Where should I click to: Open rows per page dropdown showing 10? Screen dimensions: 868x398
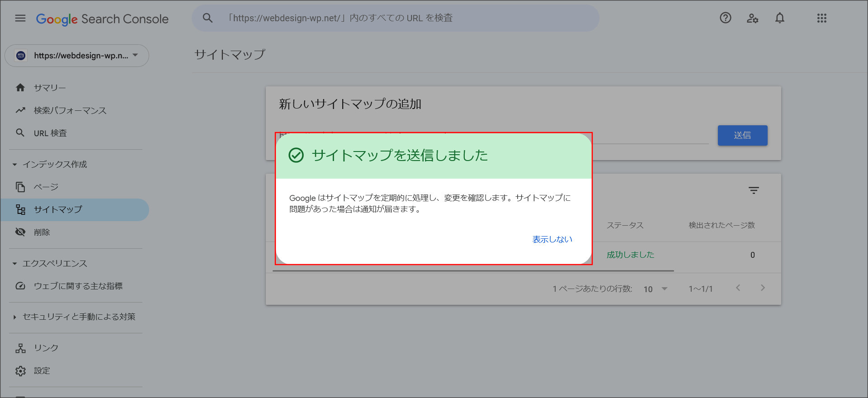(656, 289)
